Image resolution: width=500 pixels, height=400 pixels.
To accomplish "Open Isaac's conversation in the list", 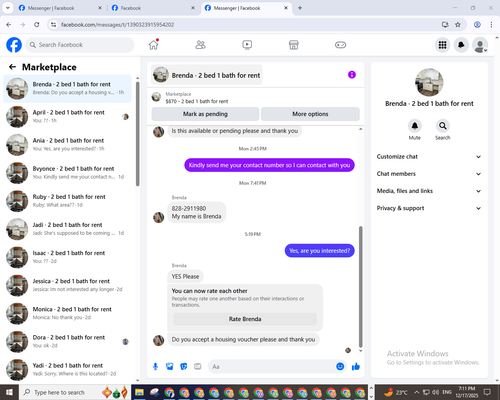I will pyautogui.click(x=68, y=257).
